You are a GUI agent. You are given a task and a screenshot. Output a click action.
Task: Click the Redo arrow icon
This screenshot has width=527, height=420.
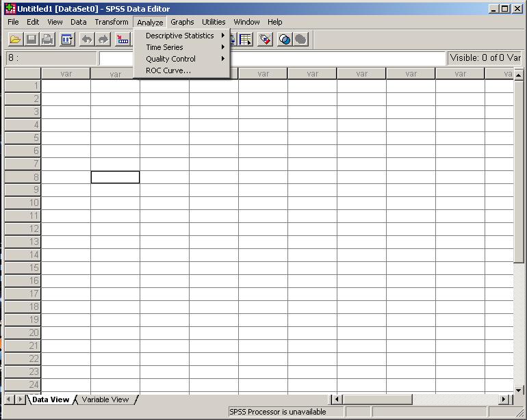click(103, 40)
